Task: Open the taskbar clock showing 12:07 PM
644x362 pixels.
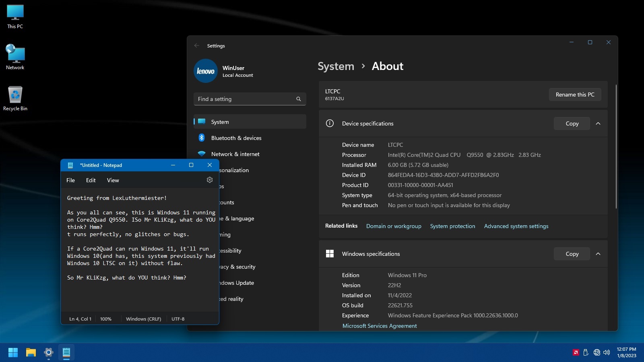Action: click(x=626, y=352)
